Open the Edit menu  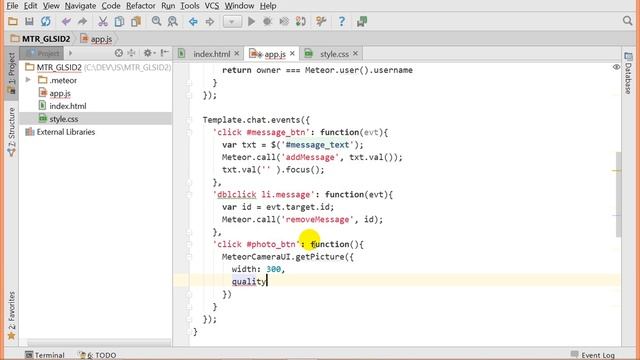tap(30, 6)
